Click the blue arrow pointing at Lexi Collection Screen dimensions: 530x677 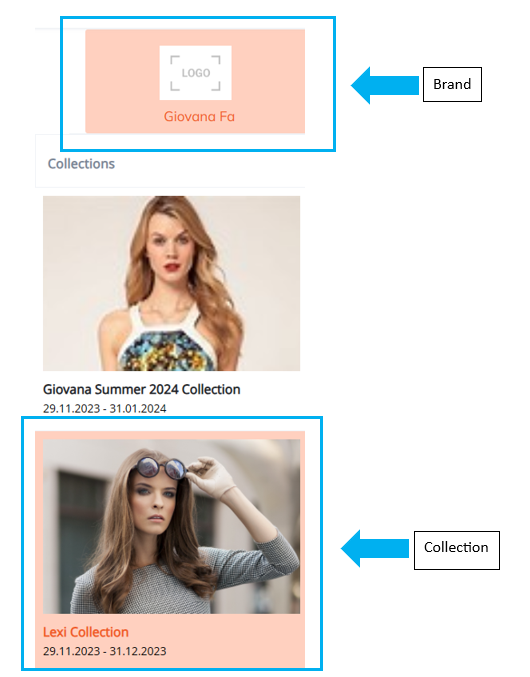pos(375,548)
